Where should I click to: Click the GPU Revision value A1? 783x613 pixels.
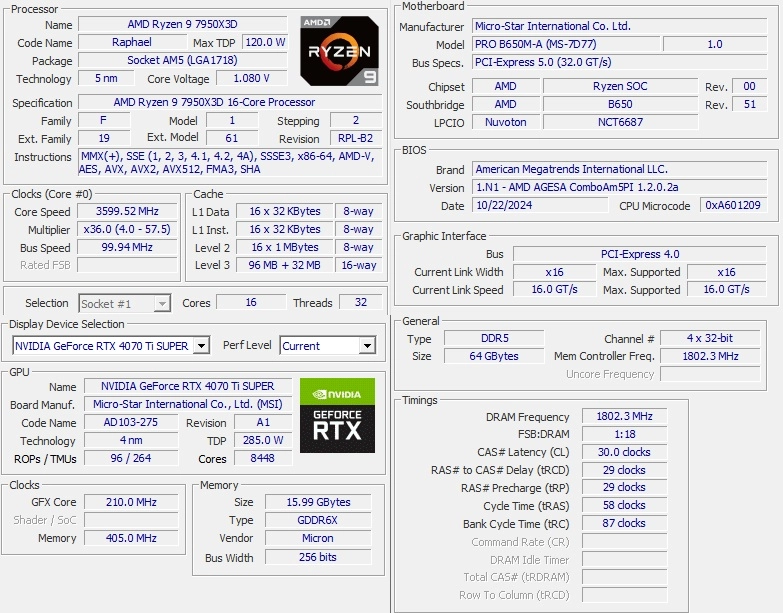[x=263, y=422]
